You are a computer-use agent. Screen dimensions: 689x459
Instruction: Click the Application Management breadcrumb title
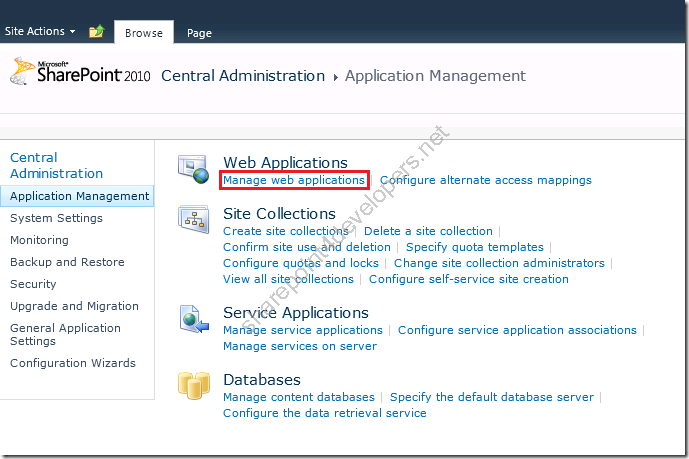pos(435,76)
